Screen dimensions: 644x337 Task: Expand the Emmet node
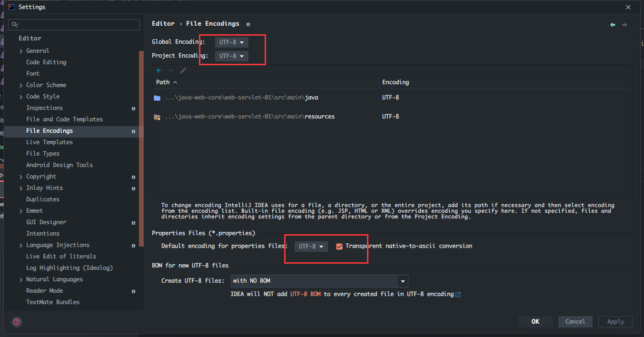pos(21,211)
